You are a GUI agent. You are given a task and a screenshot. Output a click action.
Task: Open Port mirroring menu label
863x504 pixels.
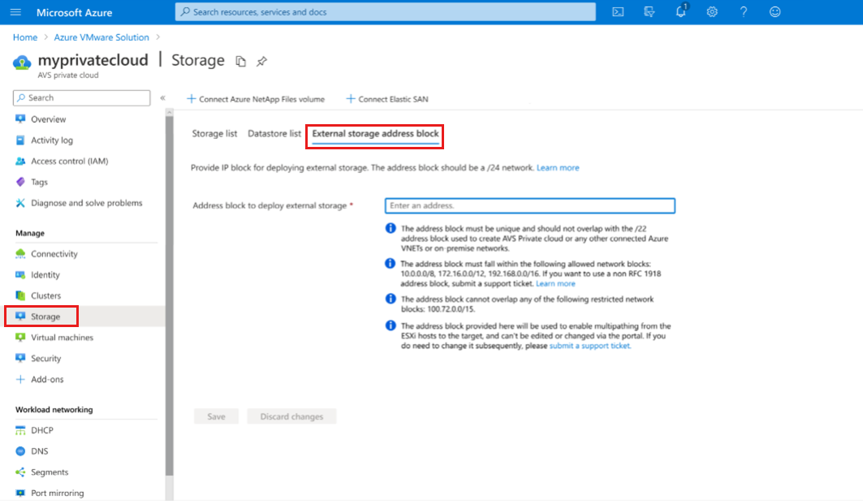tap(58, 493)
